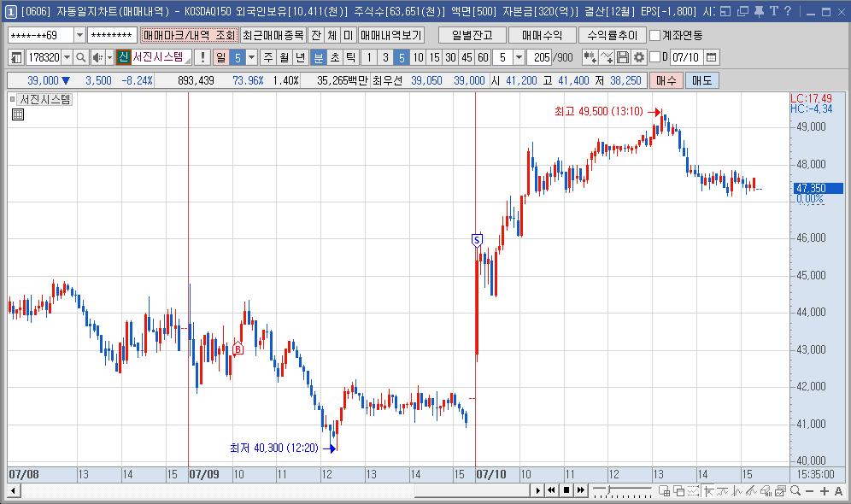Click the 매매내역보기 button
The image size is (851, 504).
pos(390,35)
